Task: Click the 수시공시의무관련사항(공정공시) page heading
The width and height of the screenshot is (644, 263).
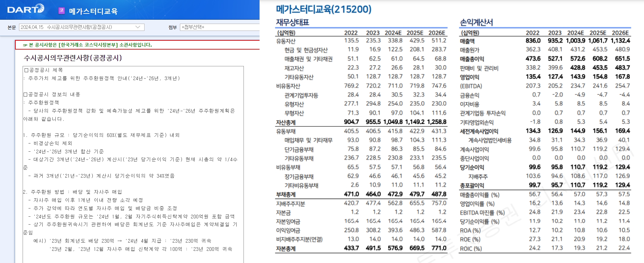Action: tap(73, 58)
